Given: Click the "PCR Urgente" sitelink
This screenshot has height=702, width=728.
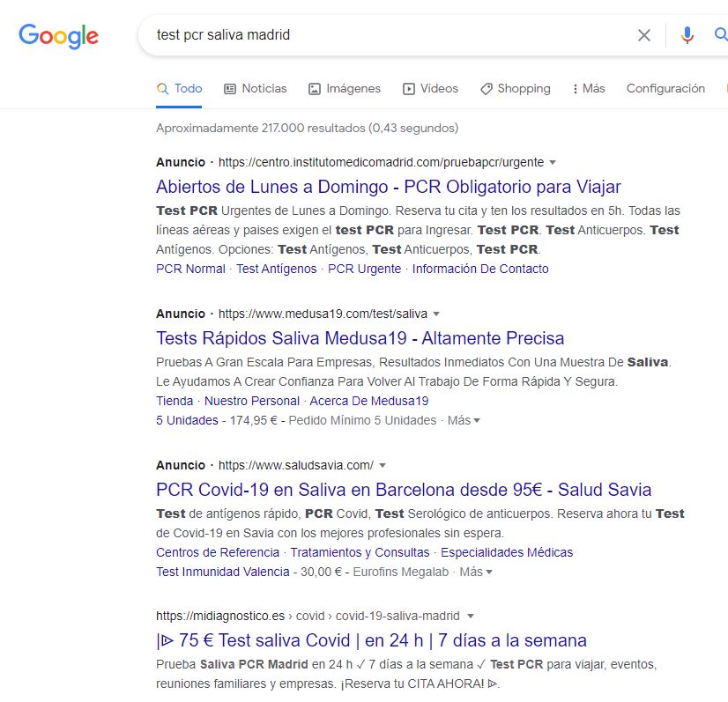Looking at the screenshot, I should 364,269.
